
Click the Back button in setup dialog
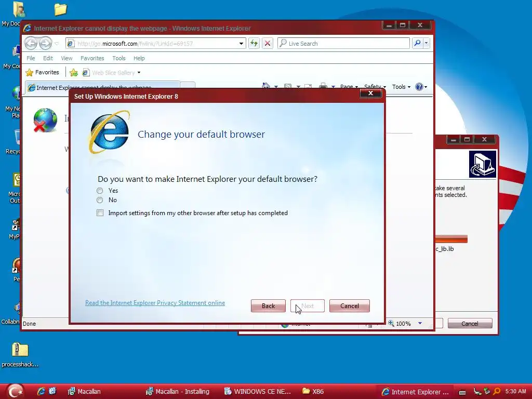[268, 305]
